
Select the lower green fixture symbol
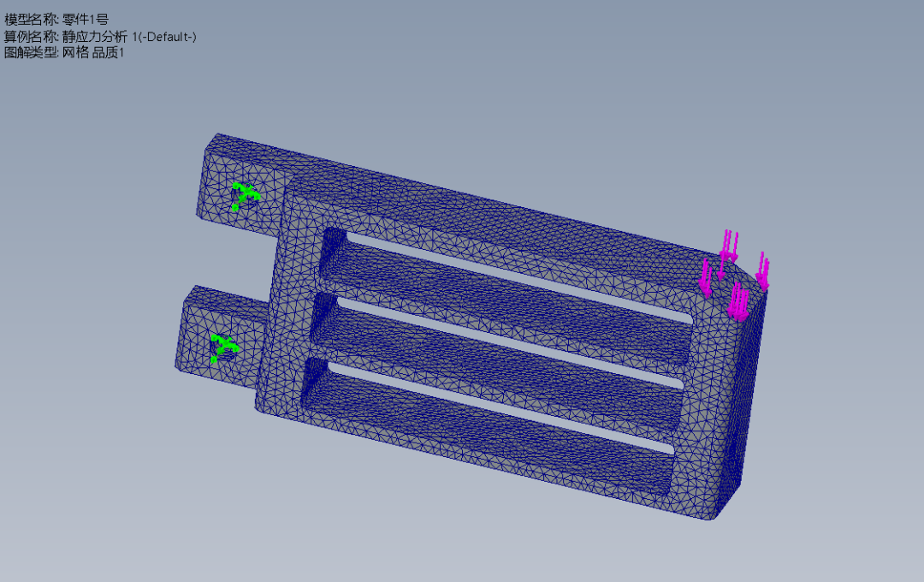point(223,347)
